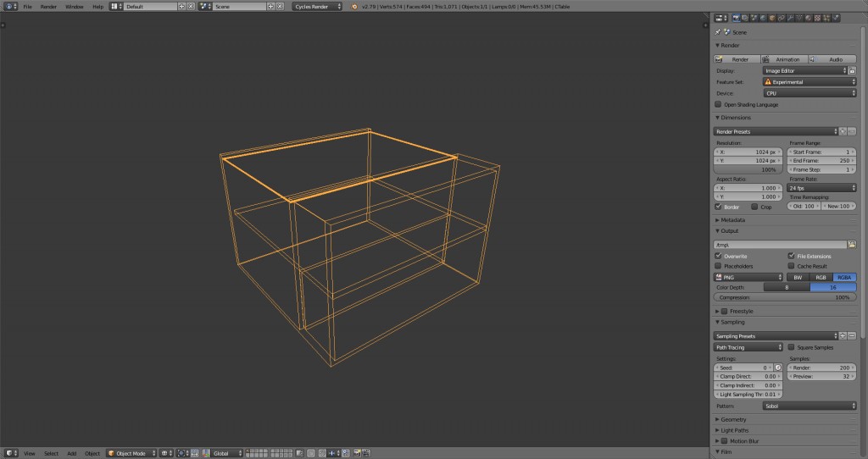Viewport: 868px width, 459px height.
Task: Click the viewport shading selector icon
Action: [164, 453]
